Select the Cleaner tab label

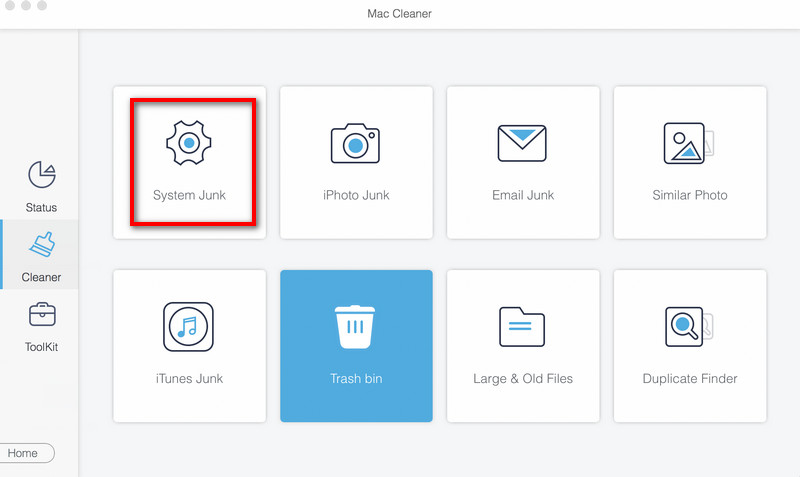click(42, 277)
